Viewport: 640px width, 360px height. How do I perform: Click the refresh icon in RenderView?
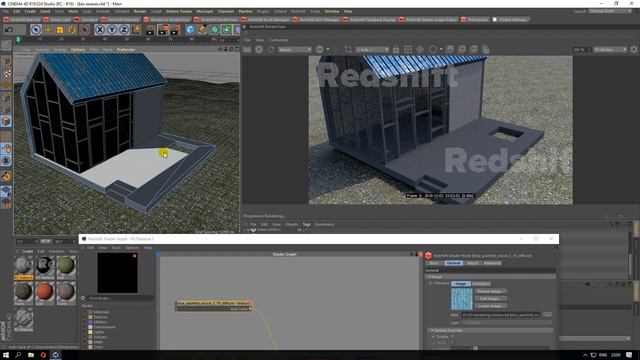271,49
